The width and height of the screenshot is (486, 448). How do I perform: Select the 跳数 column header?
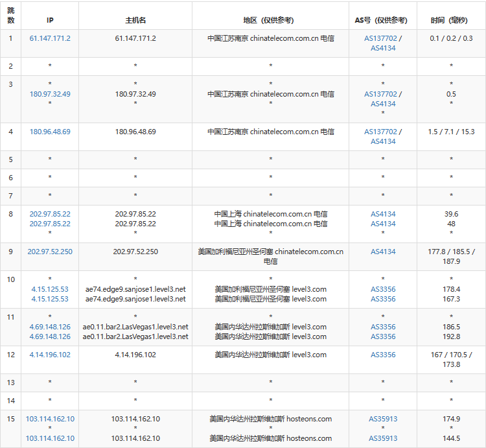pos(11,16)
